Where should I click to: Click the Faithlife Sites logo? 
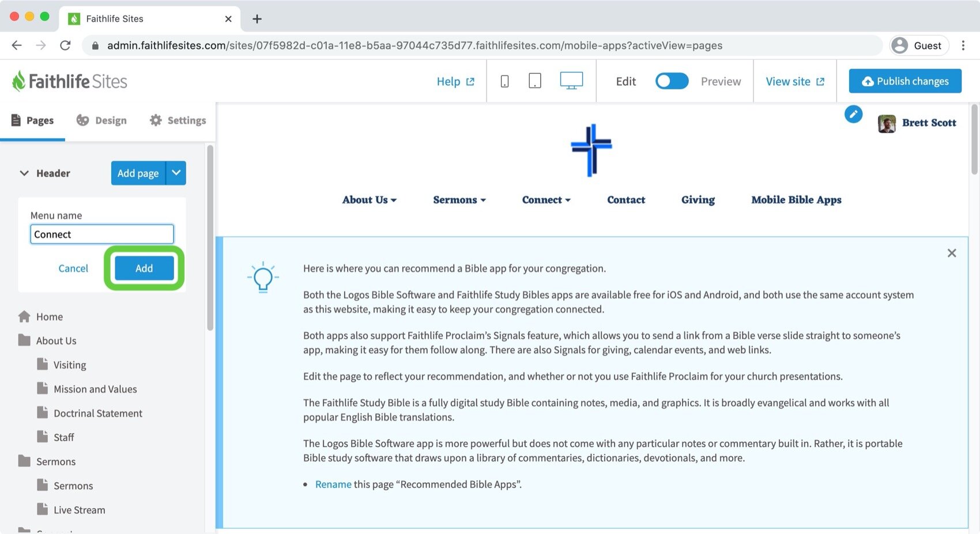[70, 81]
